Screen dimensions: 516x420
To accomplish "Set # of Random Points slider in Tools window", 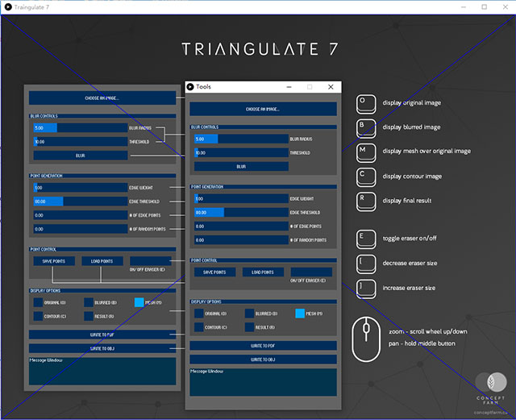I will pos(241,240).
